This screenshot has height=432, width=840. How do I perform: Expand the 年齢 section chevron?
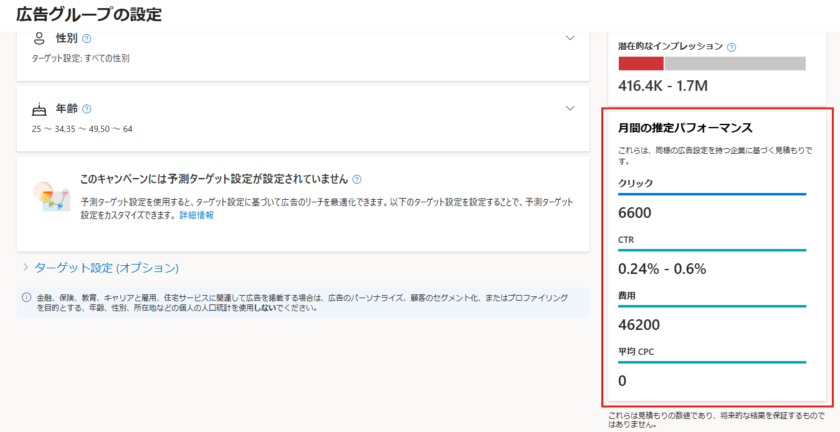(570, 108)
